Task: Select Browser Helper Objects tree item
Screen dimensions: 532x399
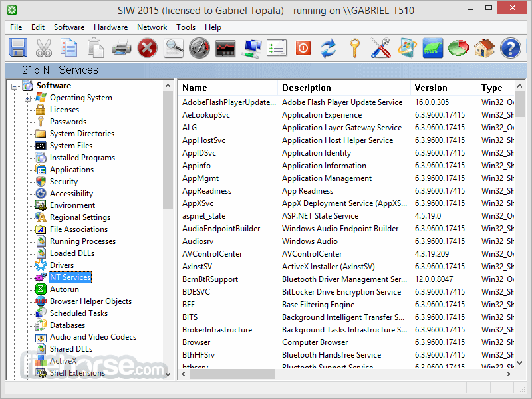Action: click(x=90, y=301)
